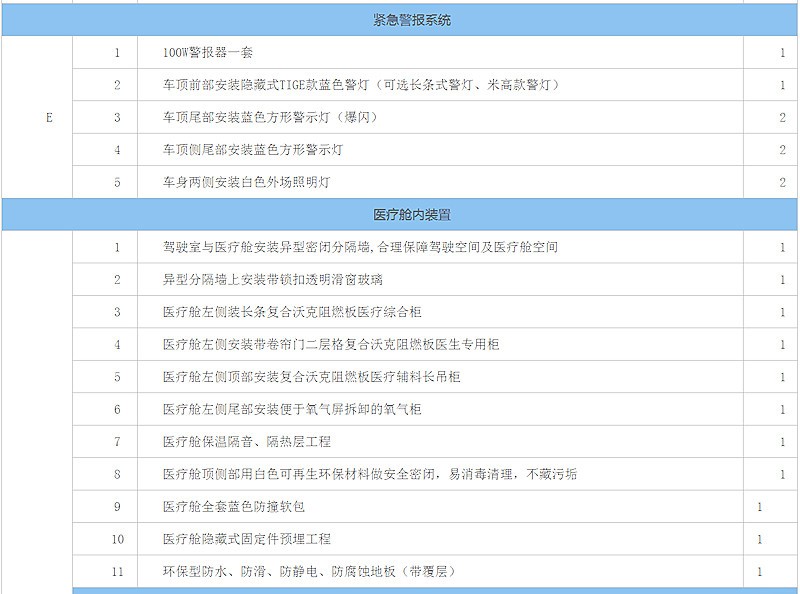Click the 医生专用柜 row description

click(330, 345)
